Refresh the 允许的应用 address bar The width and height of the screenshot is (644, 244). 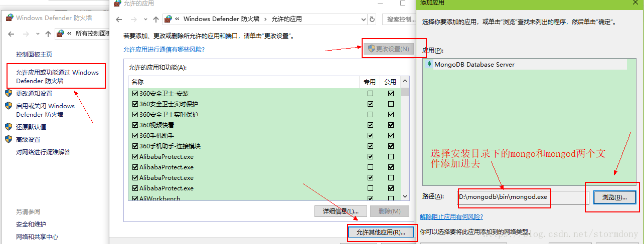372,20
